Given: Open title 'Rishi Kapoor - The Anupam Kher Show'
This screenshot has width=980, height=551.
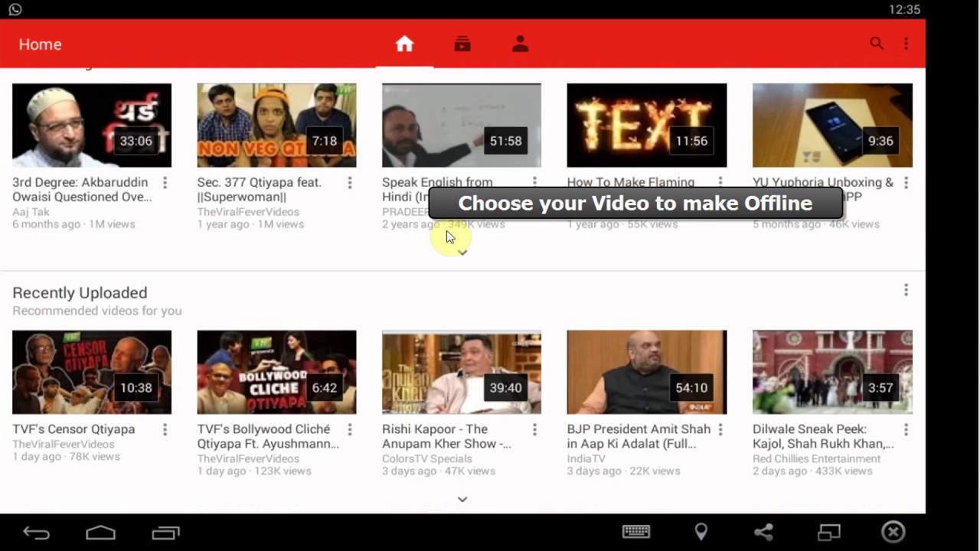Looking at the screenshot, I should coord(446,436).
